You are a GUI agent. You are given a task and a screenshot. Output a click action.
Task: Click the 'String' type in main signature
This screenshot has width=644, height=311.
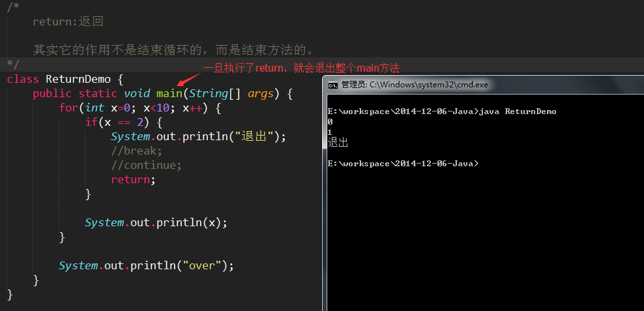point(209,94)
